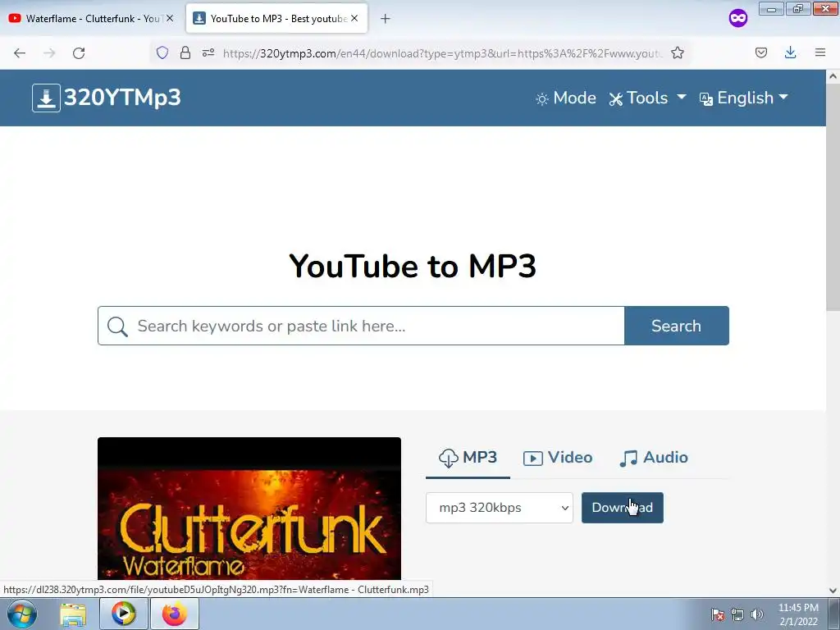Open a new browser tab
The image size is (840, 630).
pos(386,19)
